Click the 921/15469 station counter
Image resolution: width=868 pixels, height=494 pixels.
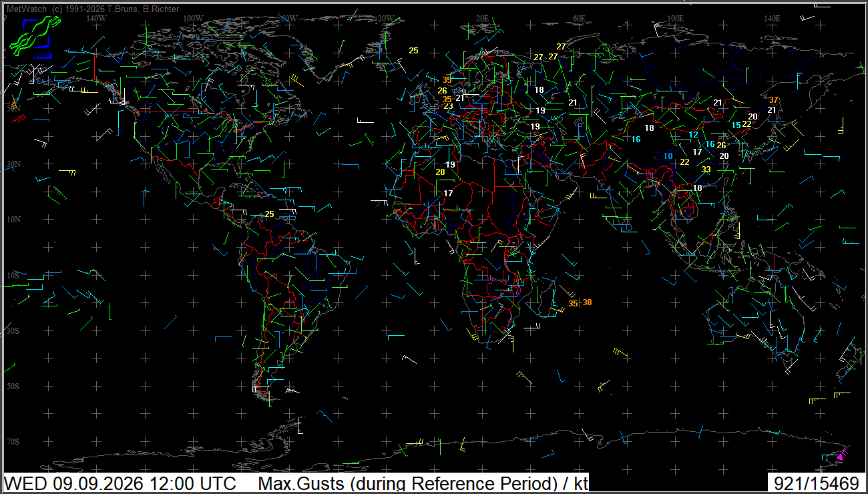click(816, 483)
